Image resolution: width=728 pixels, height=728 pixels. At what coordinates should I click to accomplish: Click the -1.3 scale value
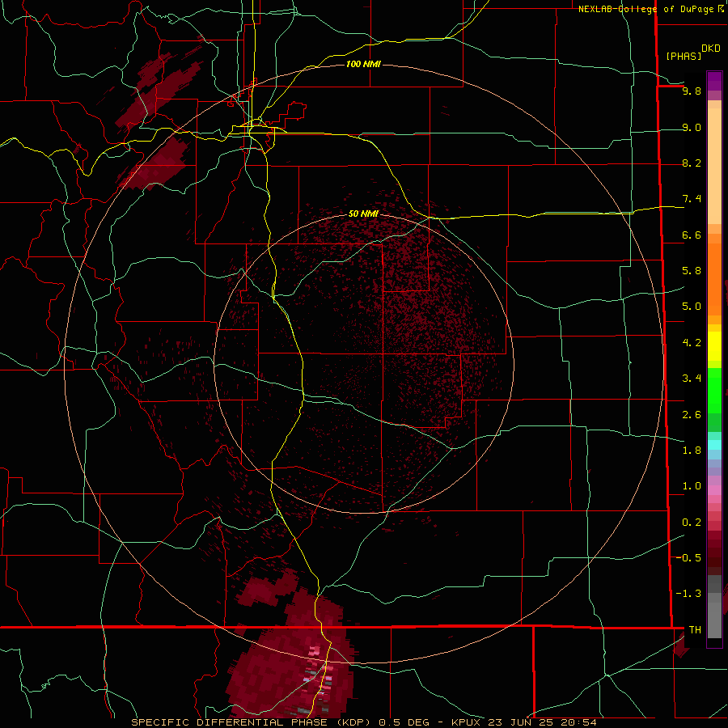pos(689,594)
